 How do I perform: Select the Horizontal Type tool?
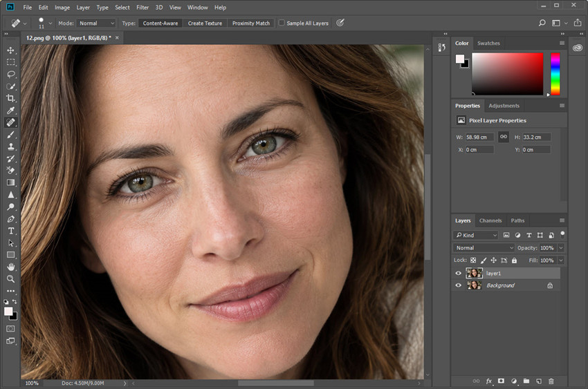pyautogui.click(x=10, y=231)
